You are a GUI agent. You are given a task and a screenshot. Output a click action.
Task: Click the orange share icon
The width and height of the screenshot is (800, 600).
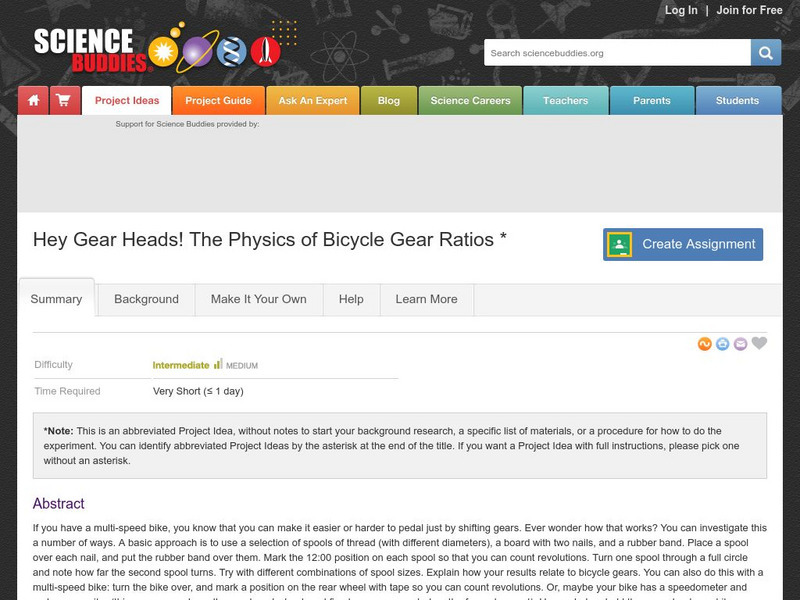point(705,344)
